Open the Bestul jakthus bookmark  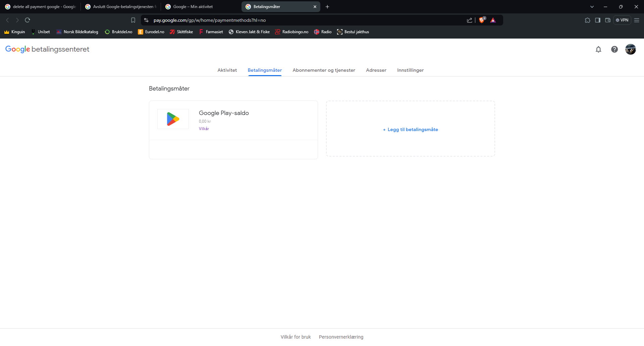click(x=353, y=32)
